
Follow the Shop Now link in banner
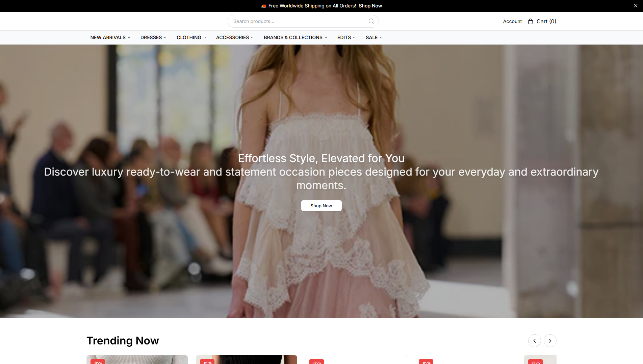click(370, 6)
